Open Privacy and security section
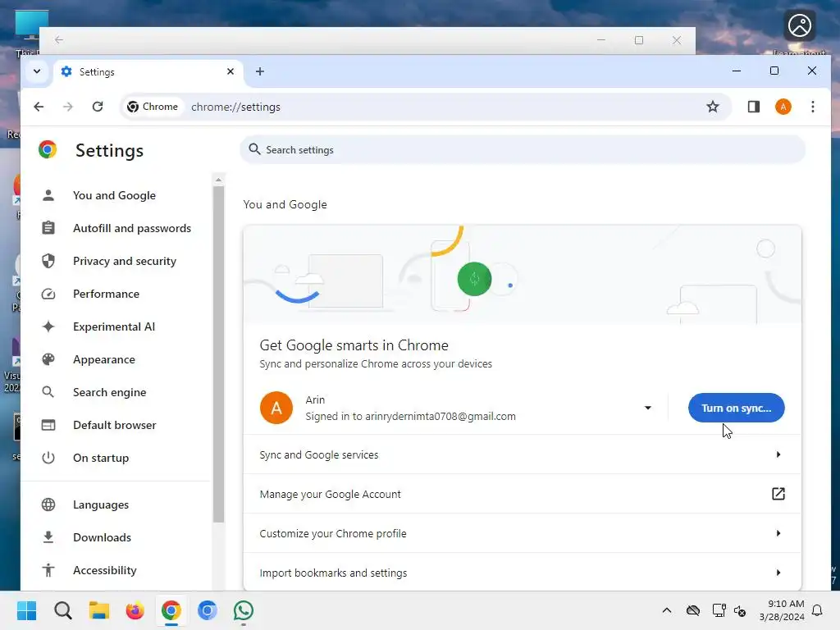Image resolution: width=840 pixels, height=630 pixels. click(x=125, y=261)
